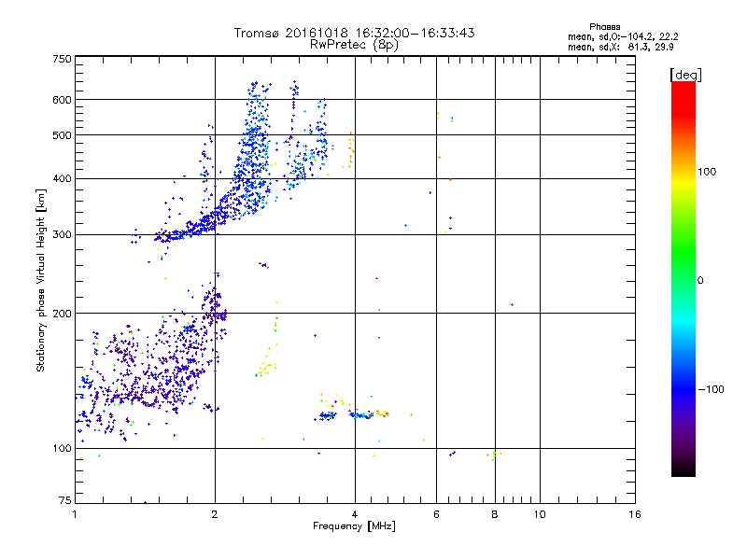Click the colorbar tick label '0'
This screenshot has height=560, width=747.
[x=700, y=281]
